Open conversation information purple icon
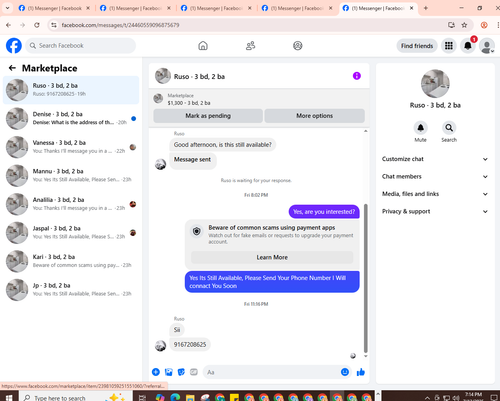The height and width of the screenshot is (401, 500). pos(357,76)
